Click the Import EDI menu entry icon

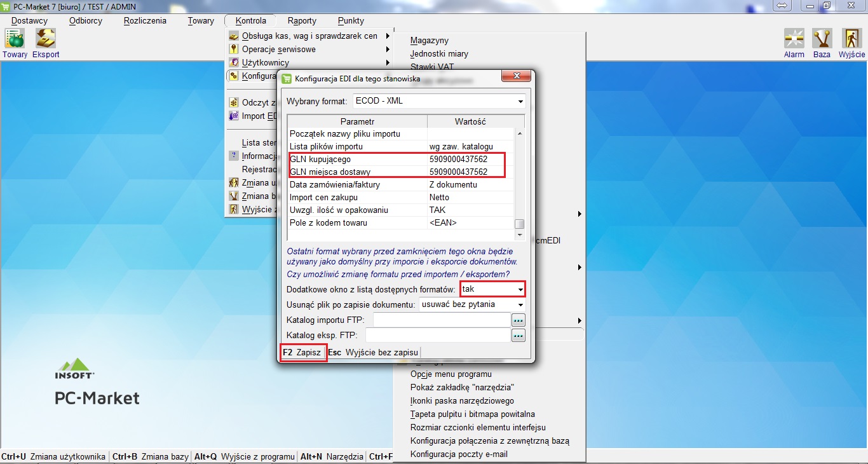coord(233,116)
